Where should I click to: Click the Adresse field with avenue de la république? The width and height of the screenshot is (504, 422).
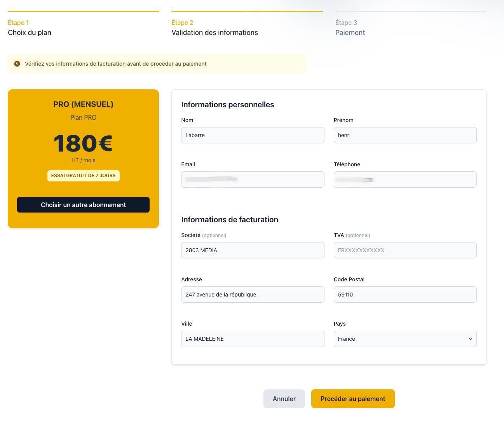tap(253, 294)
